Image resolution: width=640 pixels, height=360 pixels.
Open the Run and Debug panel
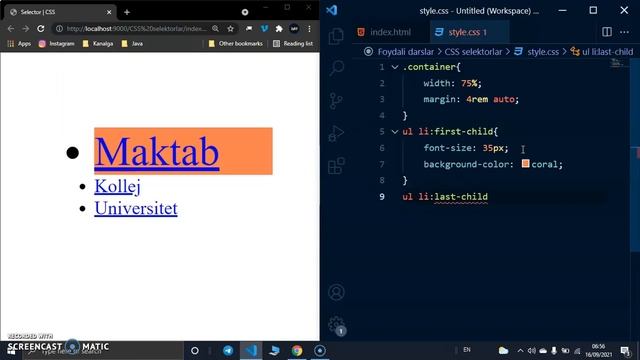336,133
